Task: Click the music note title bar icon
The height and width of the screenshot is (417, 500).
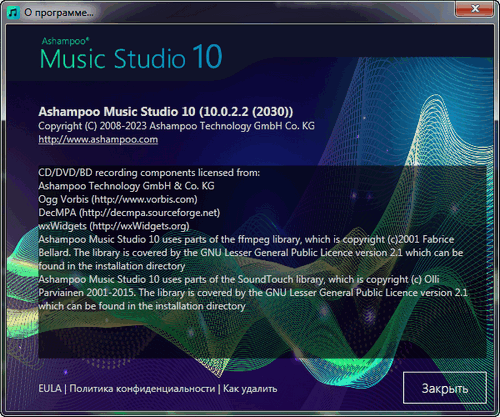Action: 14,13
